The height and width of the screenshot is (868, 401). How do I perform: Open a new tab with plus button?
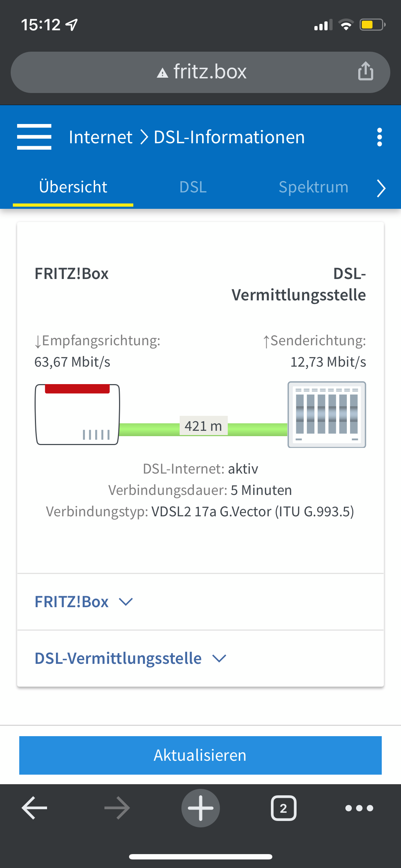point(201,808)
